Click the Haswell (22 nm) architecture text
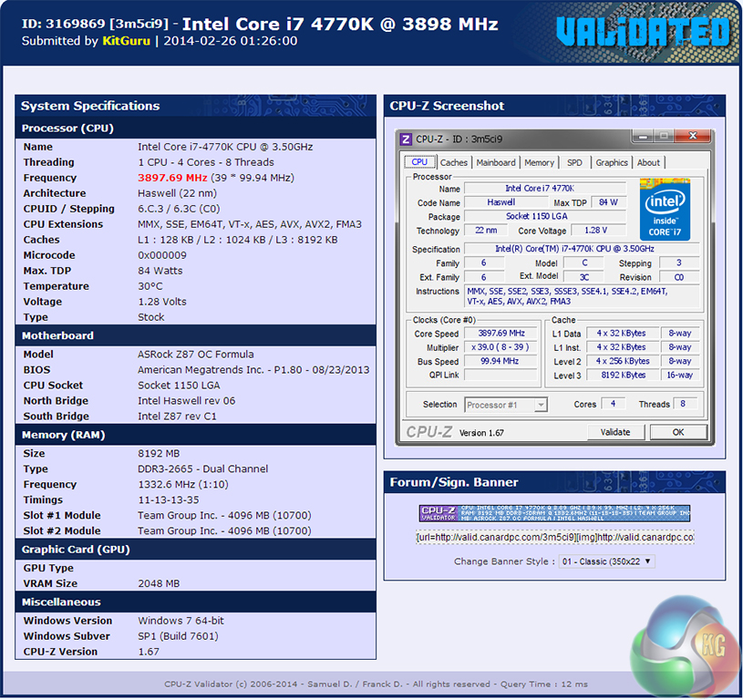This screenshot has height=700, width=743. coord(177,193)
